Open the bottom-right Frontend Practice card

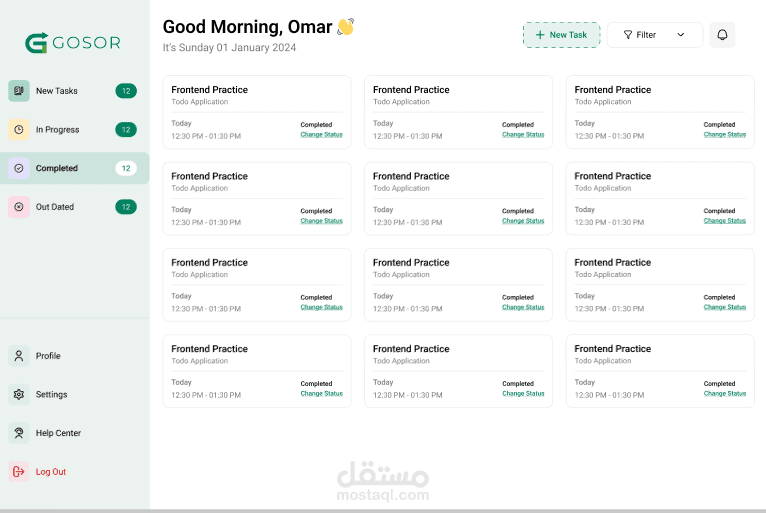(660, 371)
